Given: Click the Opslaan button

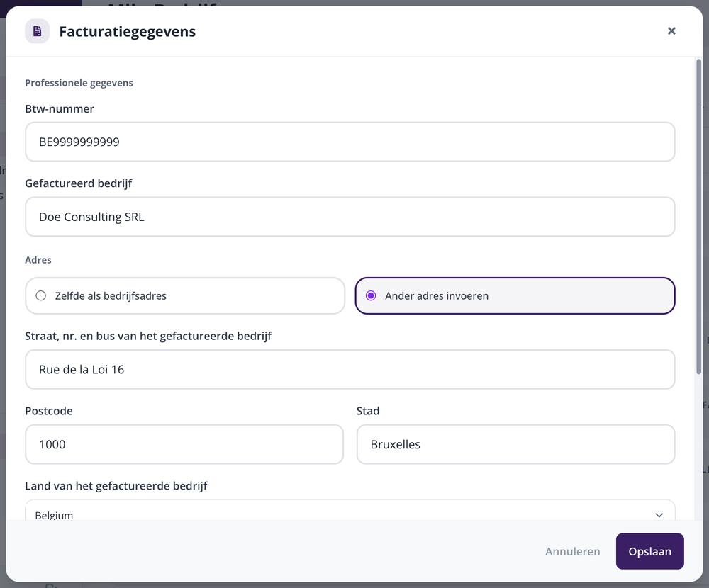Looking at the screenshot, I should [x=649, y=551].
